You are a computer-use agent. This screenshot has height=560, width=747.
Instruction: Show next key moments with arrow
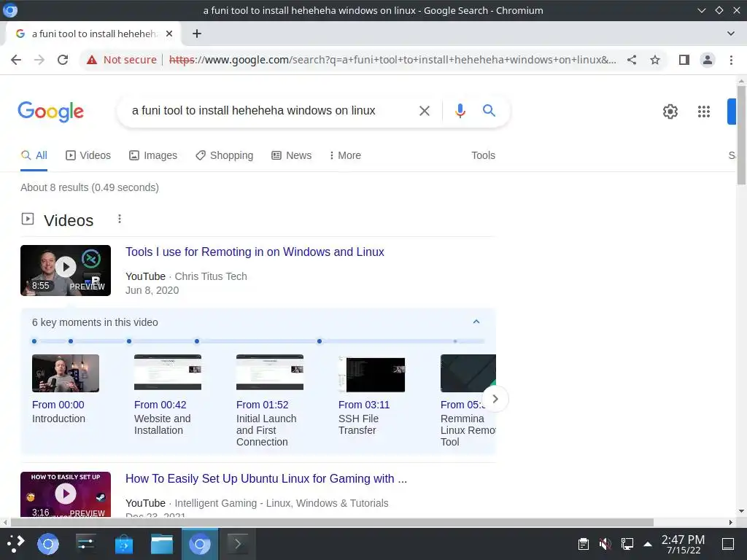pos(495,399)
